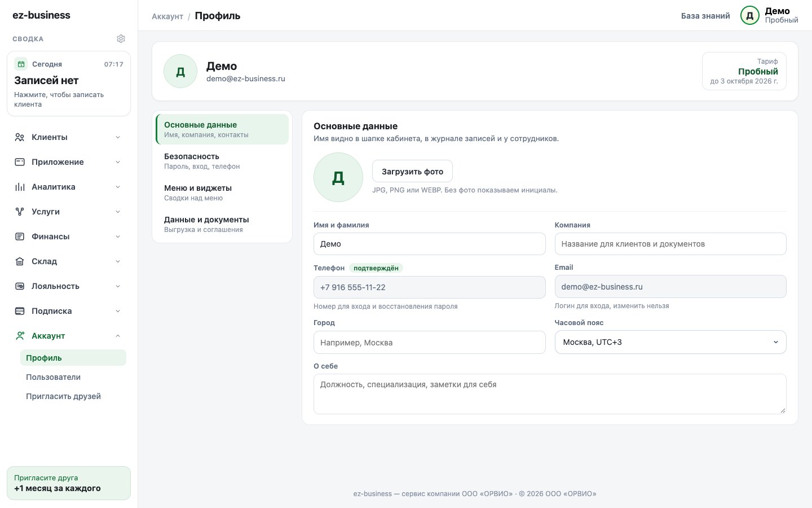Click the Пригласите друга promo banner

click(69, 483)
